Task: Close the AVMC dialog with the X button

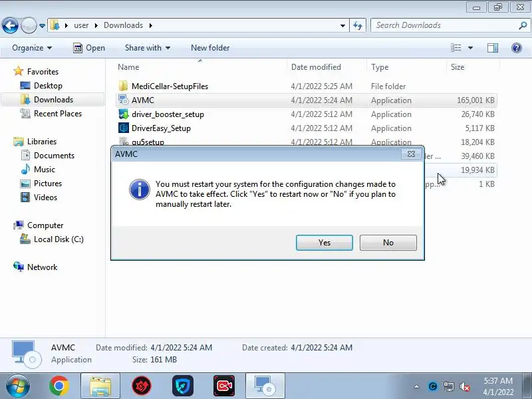Action: pyautogui.click(x=411, y=154)
